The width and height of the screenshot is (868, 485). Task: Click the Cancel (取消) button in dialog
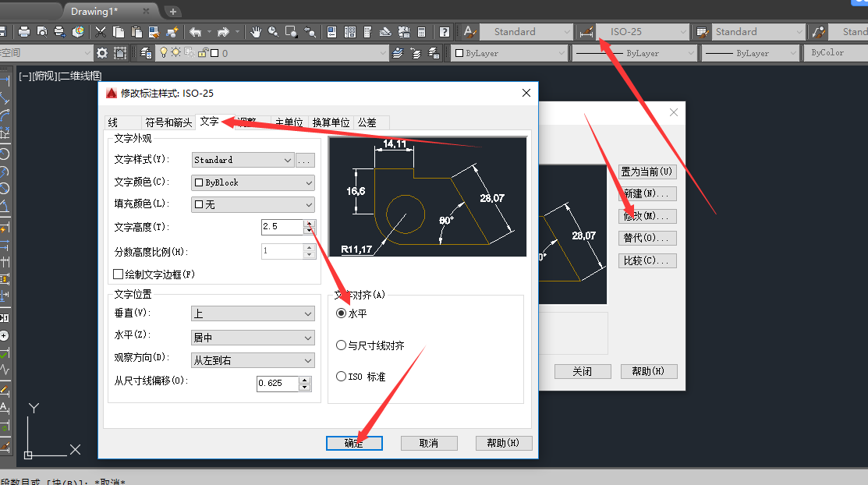(429, 443)
